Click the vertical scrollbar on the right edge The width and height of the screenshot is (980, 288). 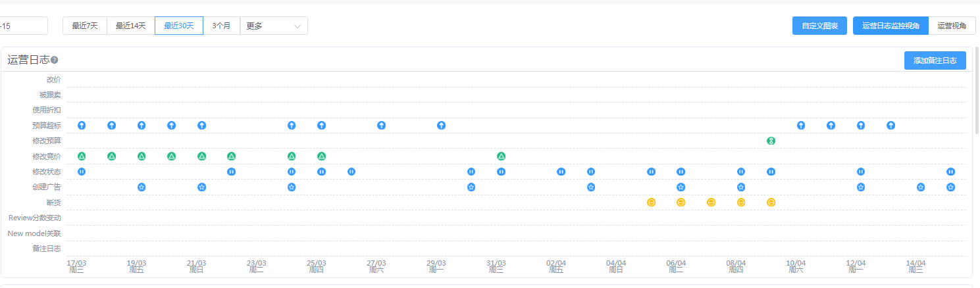[x=976, y=92]
